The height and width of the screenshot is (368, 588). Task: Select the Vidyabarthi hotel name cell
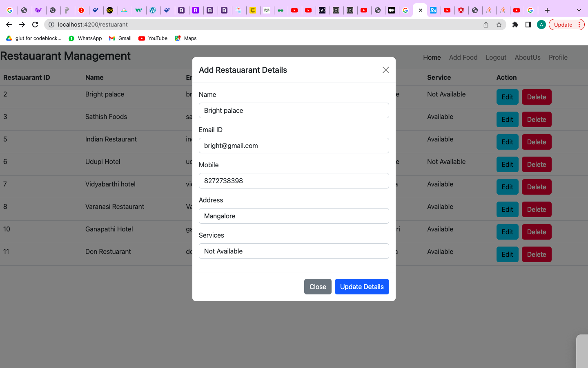[110, 184]
